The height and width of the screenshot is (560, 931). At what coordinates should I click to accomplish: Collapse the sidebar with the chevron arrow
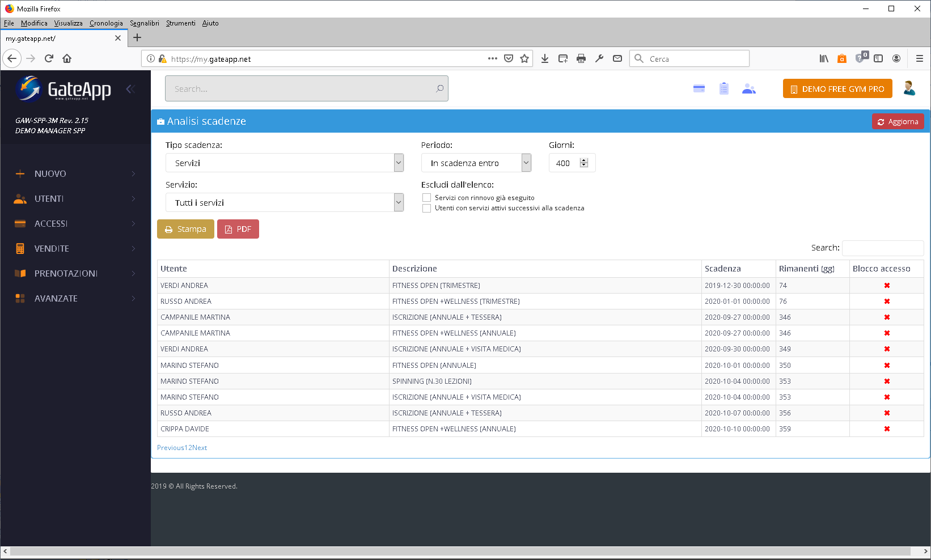(x=130, y=89)
